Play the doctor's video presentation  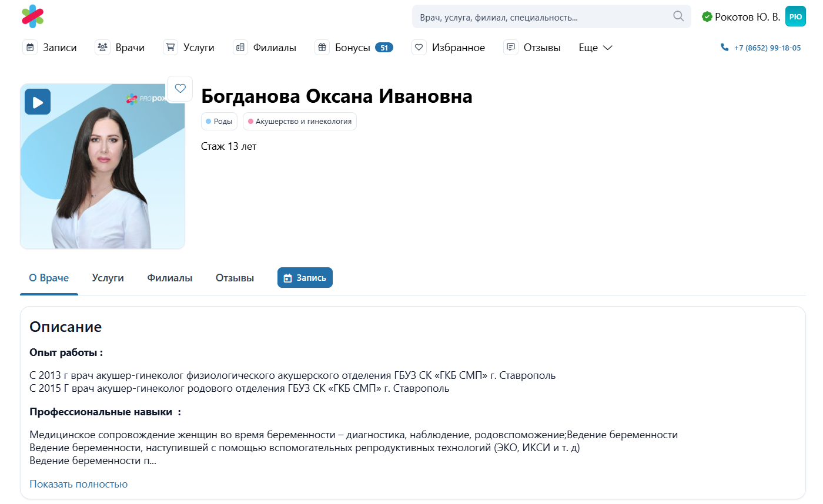[38, 102]
